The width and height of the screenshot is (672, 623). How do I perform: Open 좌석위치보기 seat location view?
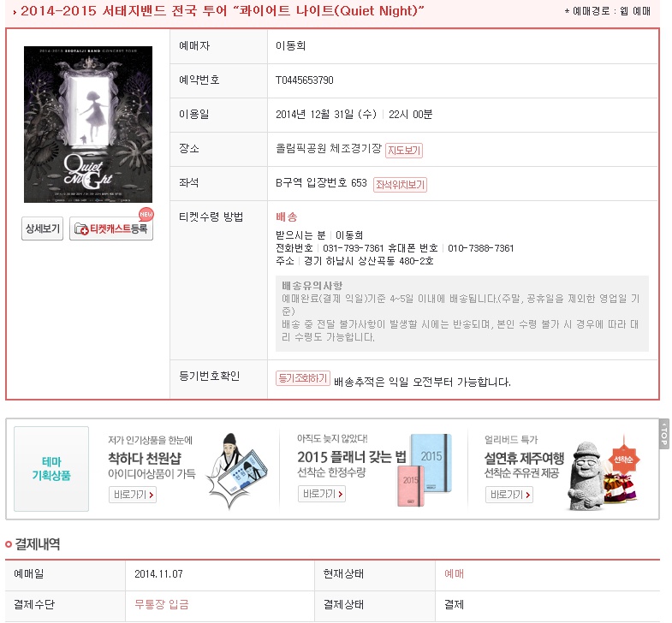tap(400, 185)
